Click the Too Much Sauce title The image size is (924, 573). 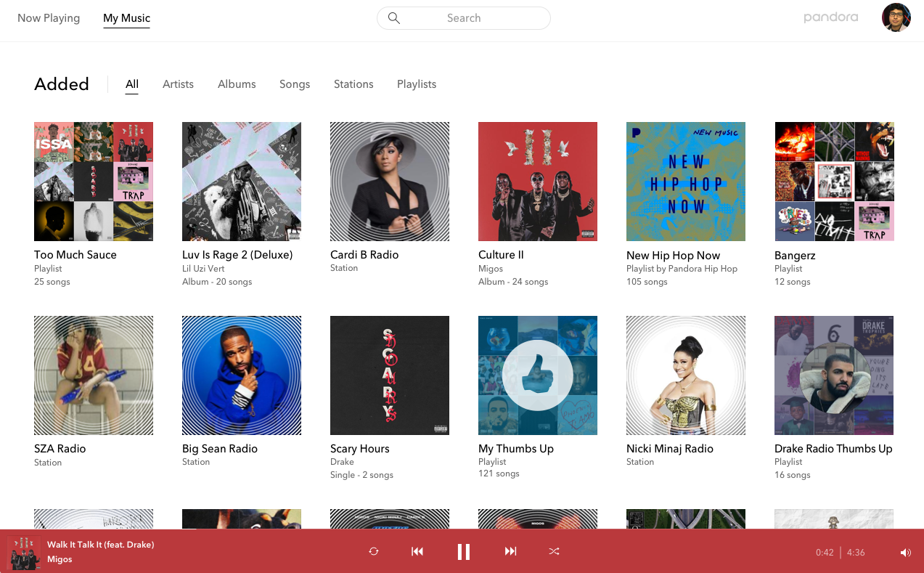tap(75, 255)
